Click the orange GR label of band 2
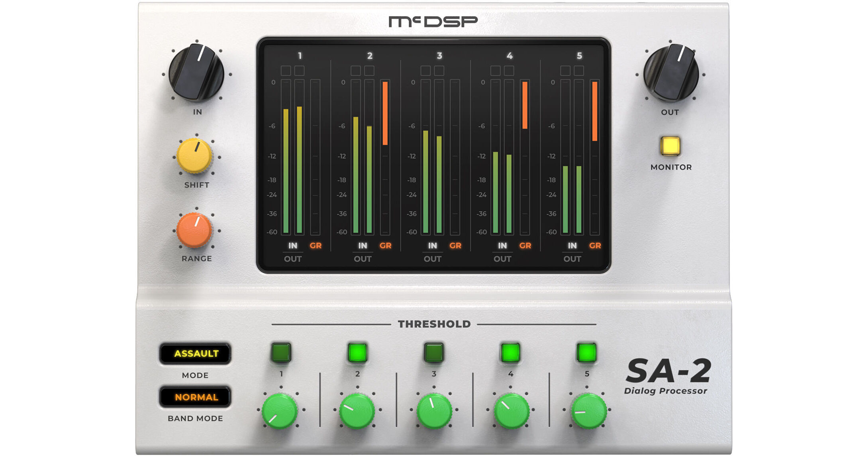The height and width of the screenshot is (456, 868). pyautogui.click(x=385, y=246)
